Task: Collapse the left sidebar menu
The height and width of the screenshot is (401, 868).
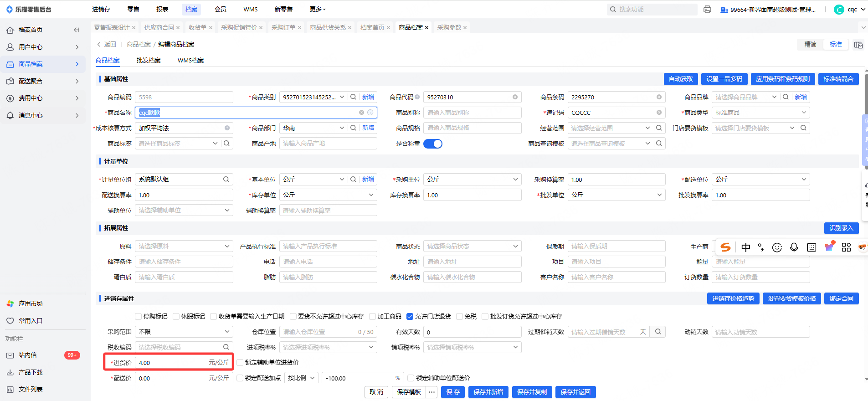Action: (x=77, y=30)
